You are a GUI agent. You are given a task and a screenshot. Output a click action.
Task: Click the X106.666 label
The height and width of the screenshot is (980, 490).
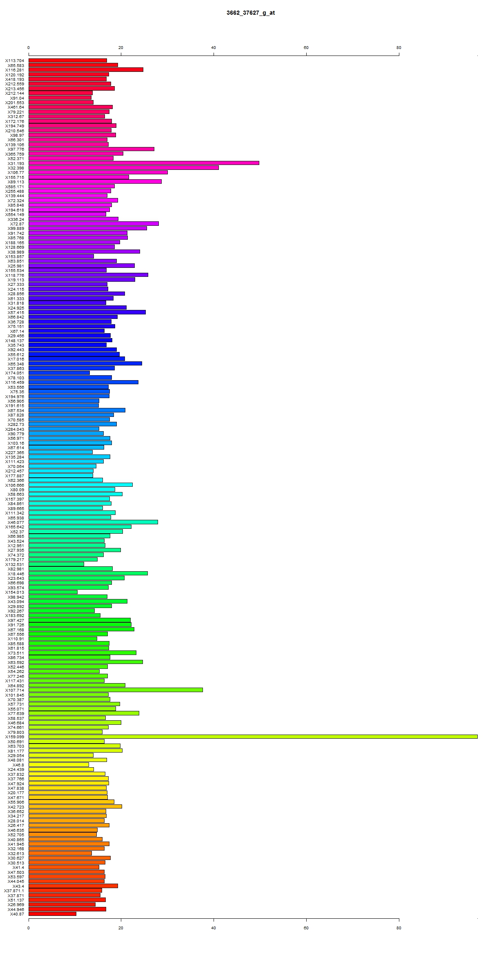coord(15,485)
